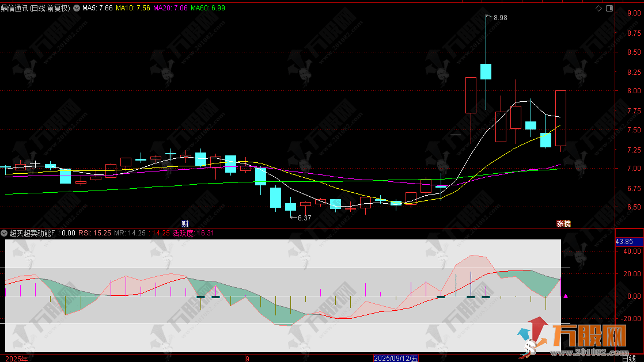Viewport: 644px width, 362px height.
Task: Click the red 涨榜 marker icon
Action: (563, 223)
